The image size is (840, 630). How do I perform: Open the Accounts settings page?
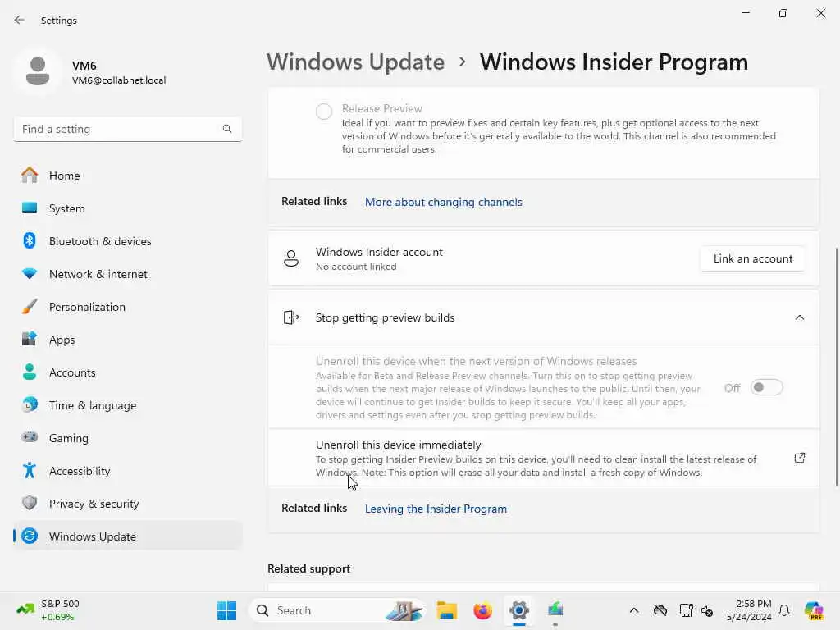[127, 372]
